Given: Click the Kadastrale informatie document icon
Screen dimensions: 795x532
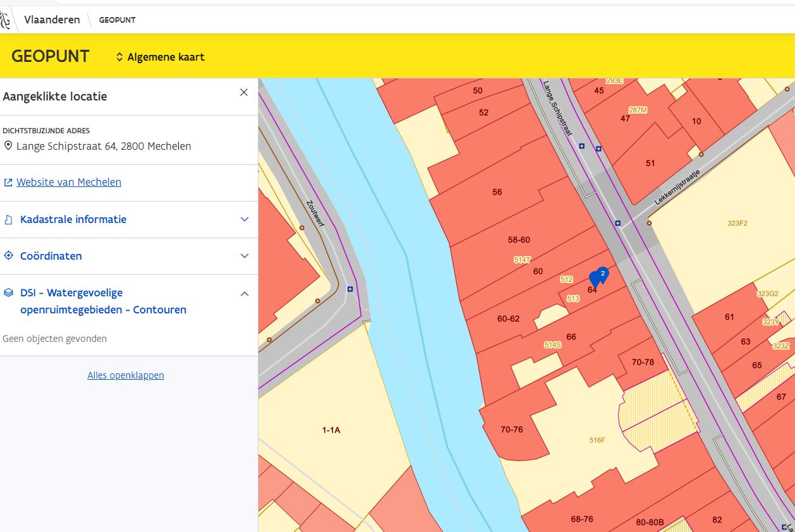Looking at the screenshot, I should click(8, 220).
